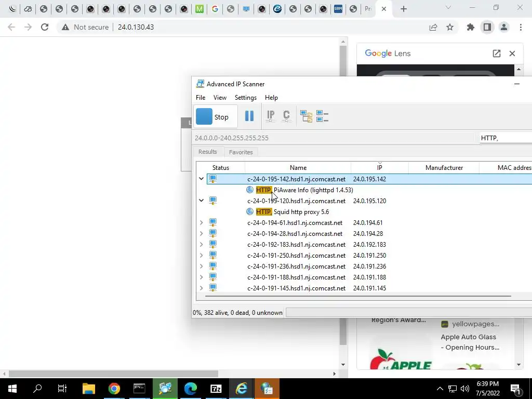Toggle the Chrome side panel icon
This screenshot has height=399, width=532.
point(487,27)
